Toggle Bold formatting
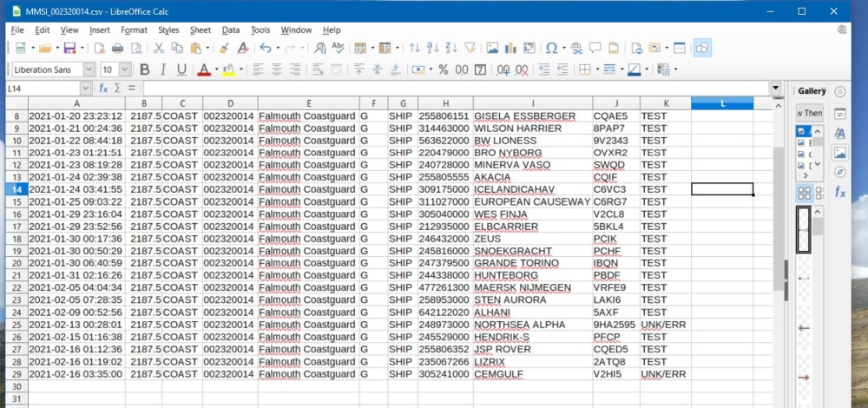This screenshot has height=408, width=868. pos(144,69)
